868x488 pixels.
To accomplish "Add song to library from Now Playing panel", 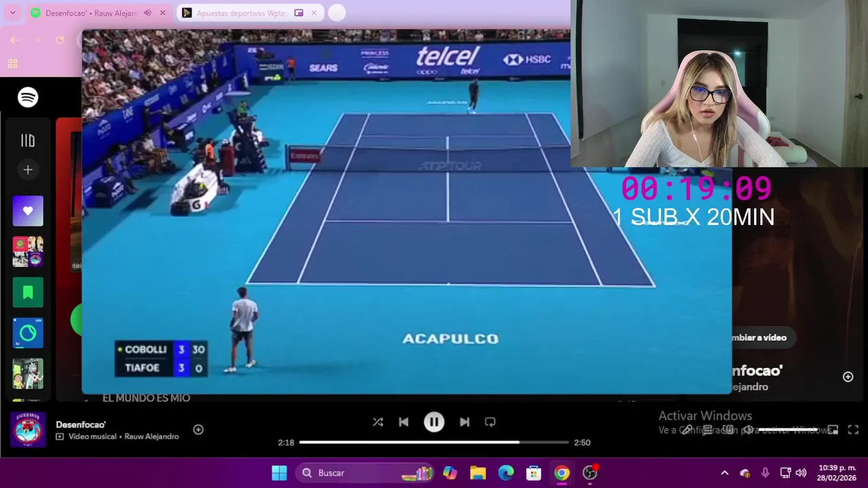I will [x=848, y=377].
